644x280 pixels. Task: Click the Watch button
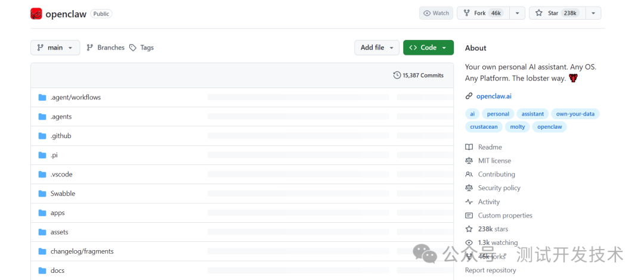pos(436,13)
